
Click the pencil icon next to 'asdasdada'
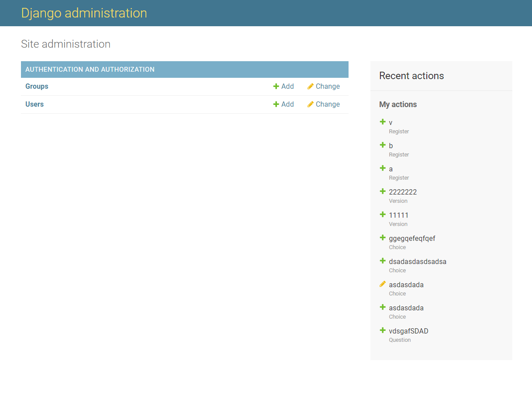383,284
